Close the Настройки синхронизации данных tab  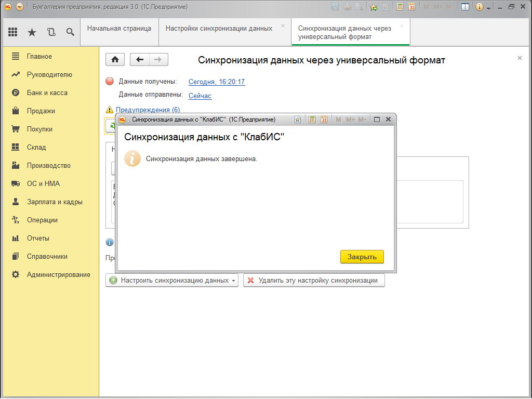tap(283, 26)
